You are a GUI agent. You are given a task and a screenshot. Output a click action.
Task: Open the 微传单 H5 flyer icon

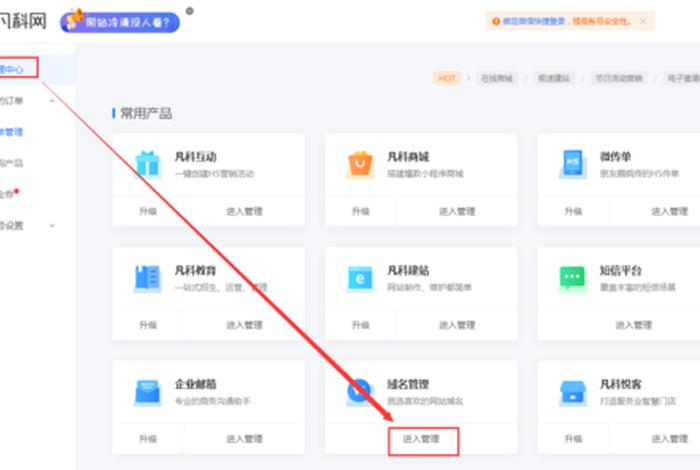(573, 164)
